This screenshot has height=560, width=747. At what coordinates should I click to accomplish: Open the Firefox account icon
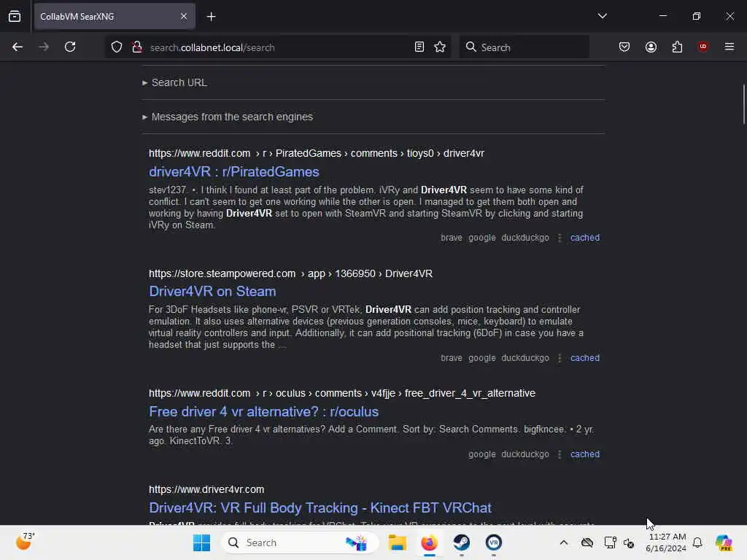(651, 47)
